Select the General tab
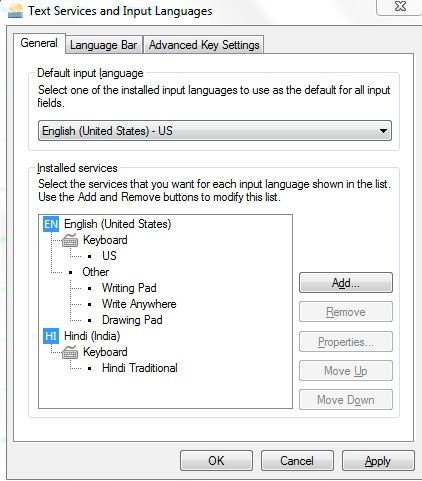The height and width of the screenshot is (481, 422). 39,43
